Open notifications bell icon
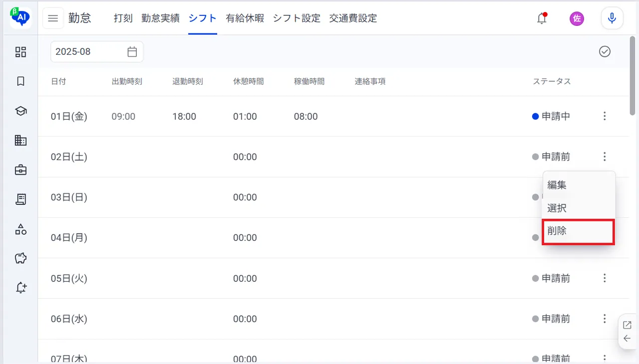 click(542, 18)
